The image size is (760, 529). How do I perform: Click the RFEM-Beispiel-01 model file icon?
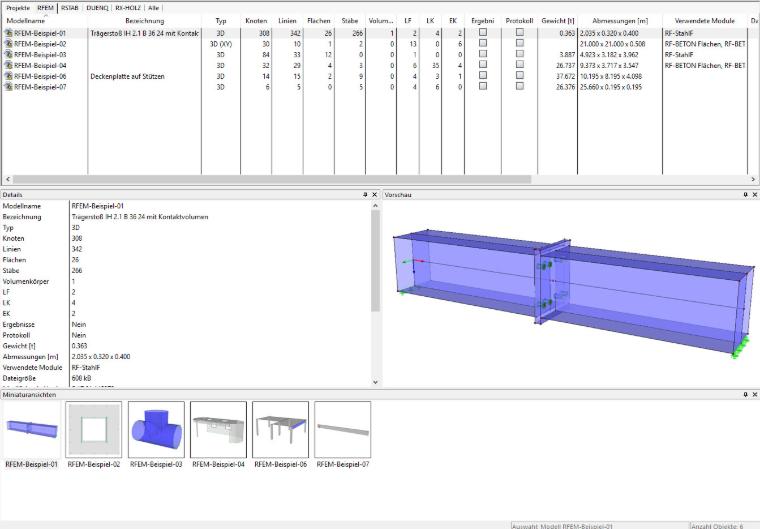point(8,33)
